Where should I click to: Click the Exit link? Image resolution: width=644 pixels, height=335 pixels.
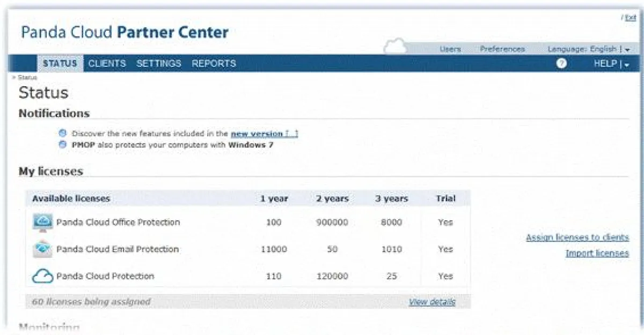[630, 18]
